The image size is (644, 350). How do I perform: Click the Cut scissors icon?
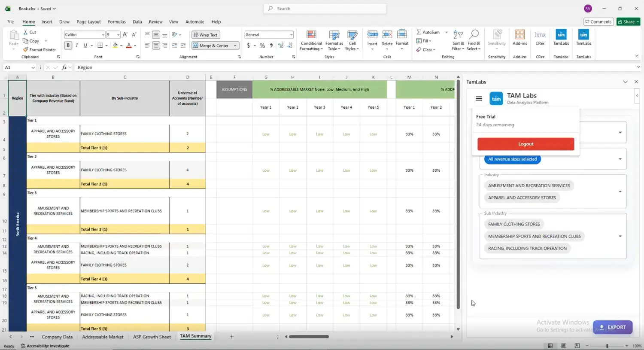pyautogui.click(x=26, y=32)
